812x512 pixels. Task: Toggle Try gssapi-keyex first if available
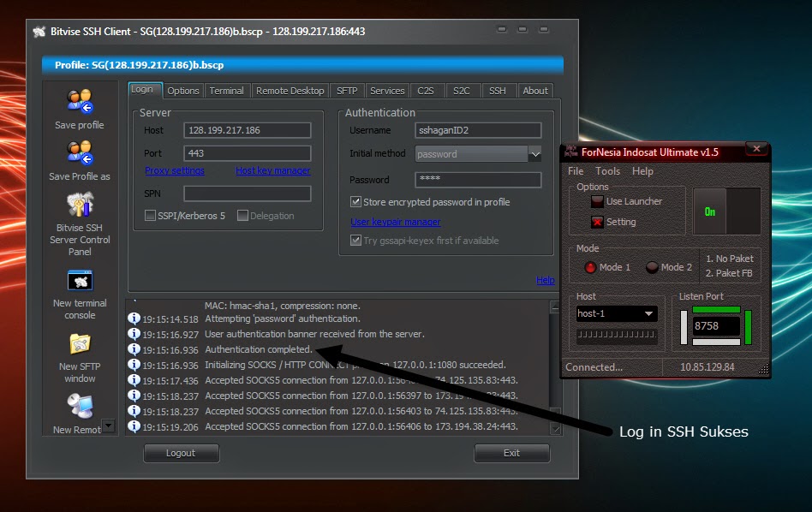pos(355,241)
